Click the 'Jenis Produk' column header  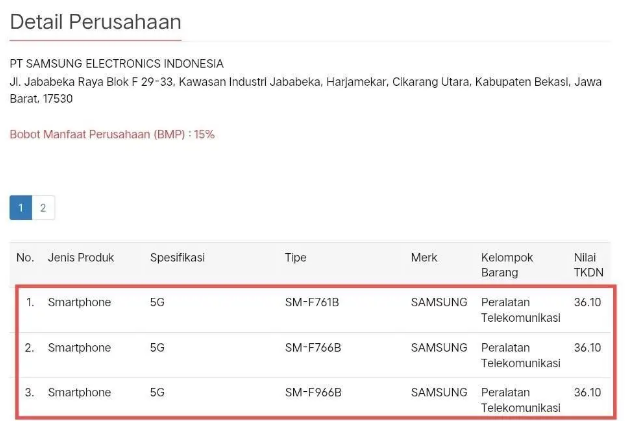pos(81,257)
